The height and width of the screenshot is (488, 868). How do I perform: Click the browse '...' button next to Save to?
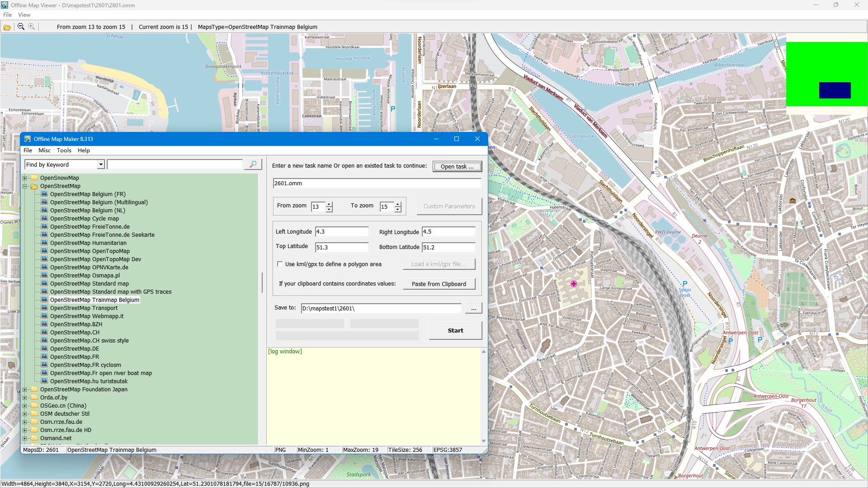click(x=473, y=309)
